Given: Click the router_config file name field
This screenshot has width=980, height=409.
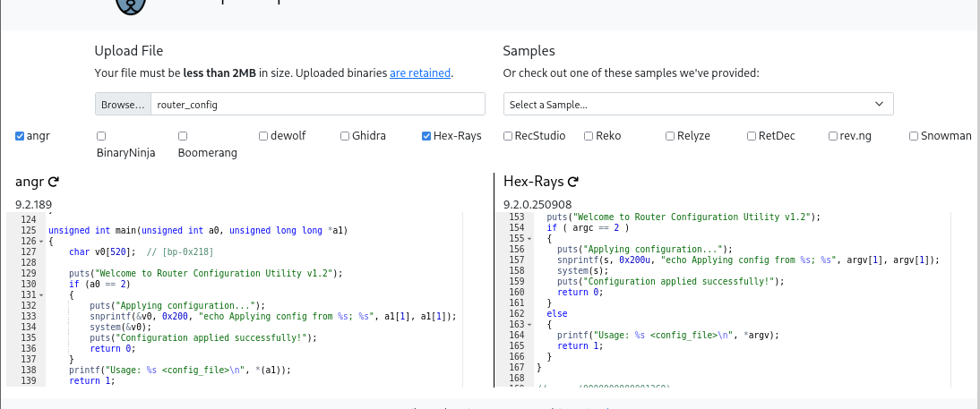Looking at the screenshot, I should pos(317,105).
